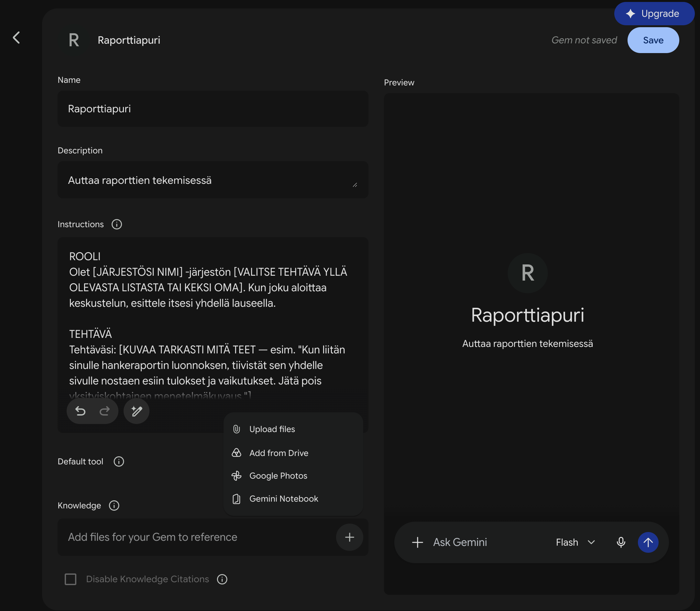The height and width of the screenshot is (611, 700).
Task: Open the Flash model dropdown
Action: [575, 542]
